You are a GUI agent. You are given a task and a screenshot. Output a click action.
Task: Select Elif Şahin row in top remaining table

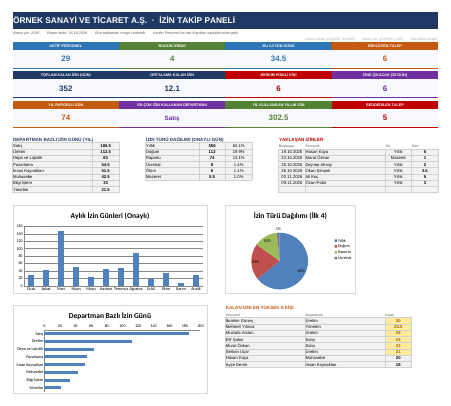[318, 339]
